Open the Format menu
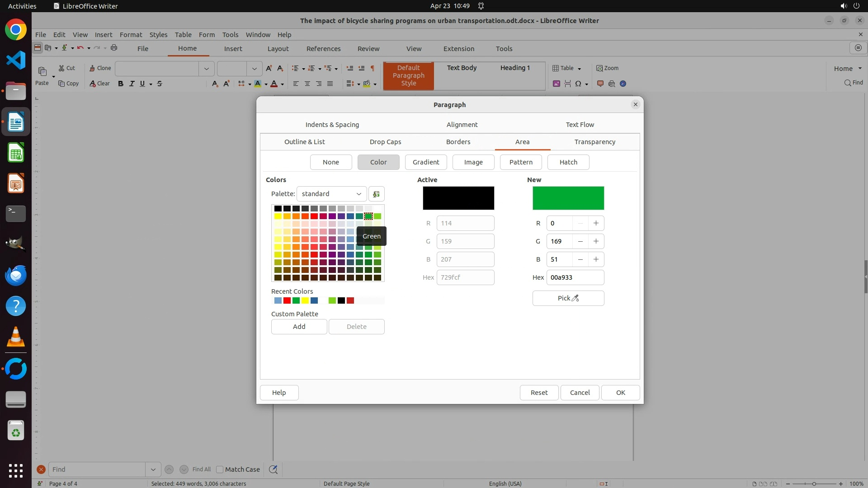The width and height of the screenshot is (868, 488). pos(131,34)
